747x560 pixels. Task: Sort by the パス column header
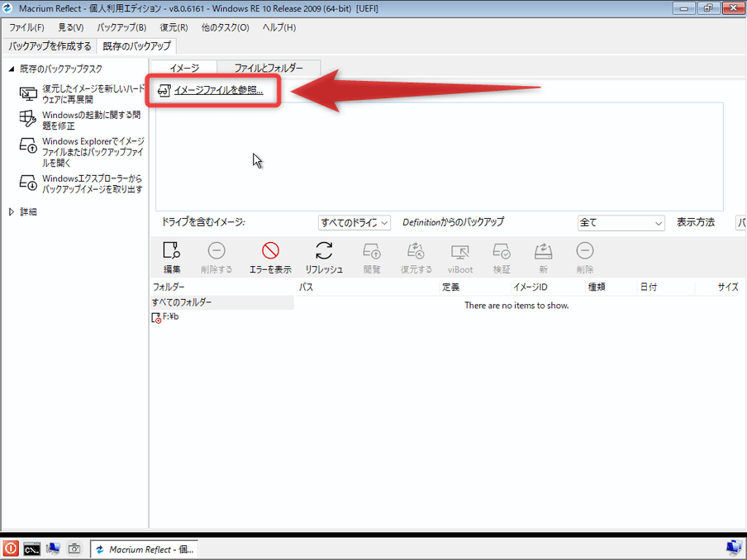(306, 287)
